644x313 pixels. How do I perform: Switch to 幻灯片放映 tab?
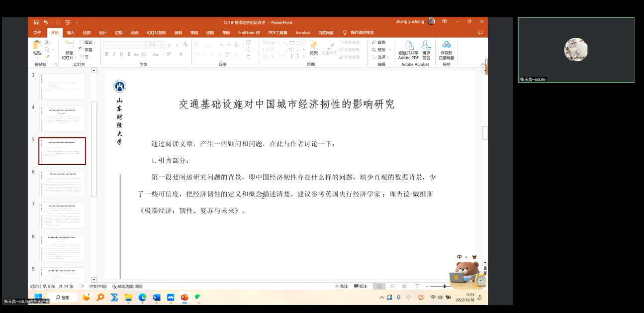tap(156, 33)
